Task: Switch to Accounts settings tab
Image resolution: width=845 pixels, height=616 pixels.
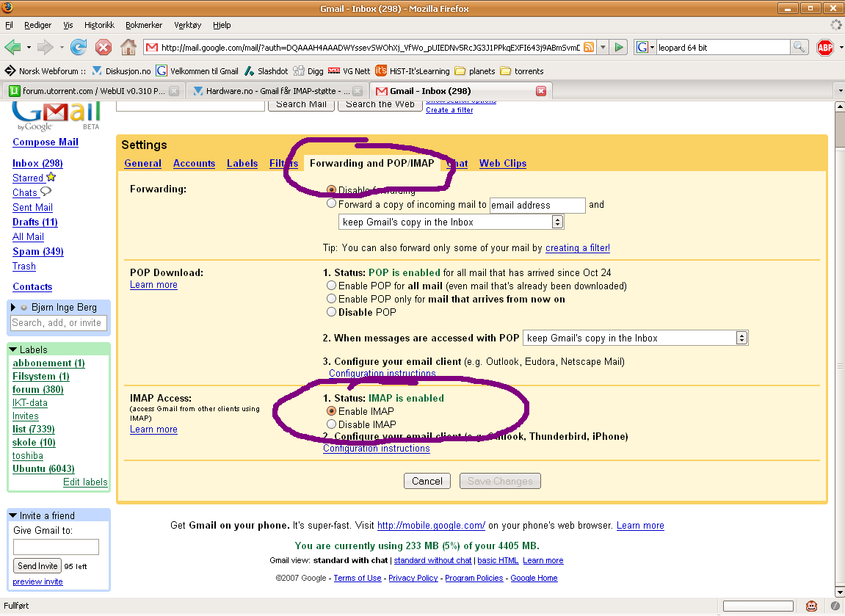Action: [194, 163]
